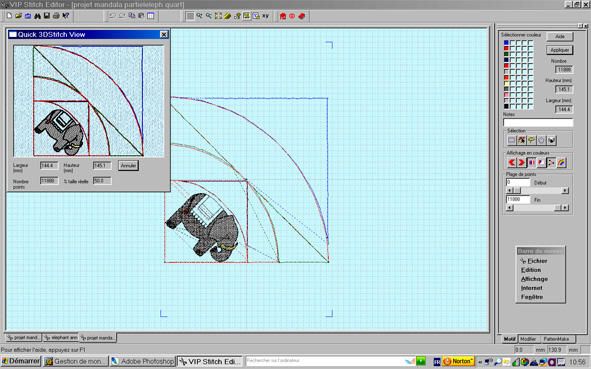Switch to the Modifier tab
Viewport: 591px width, 369px height.
[x=528, y=339]
